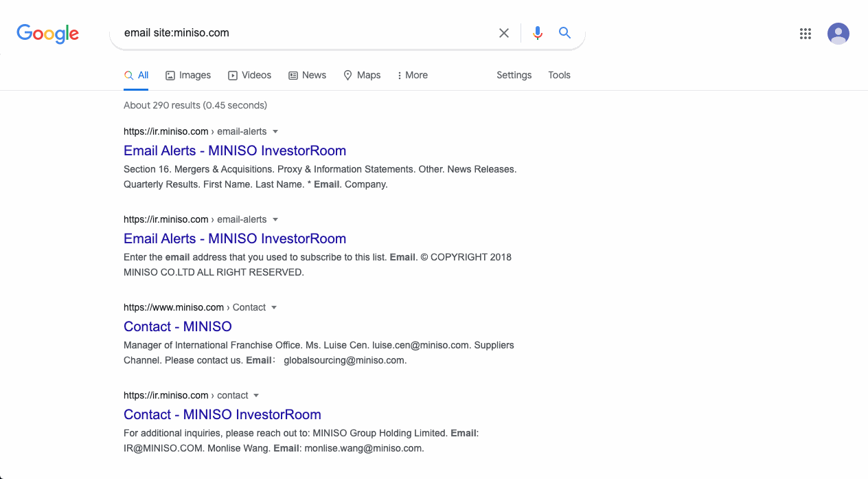
Task: Expand dropdown arrow beside www.miniso.com Contact URL
Action: 274,307
